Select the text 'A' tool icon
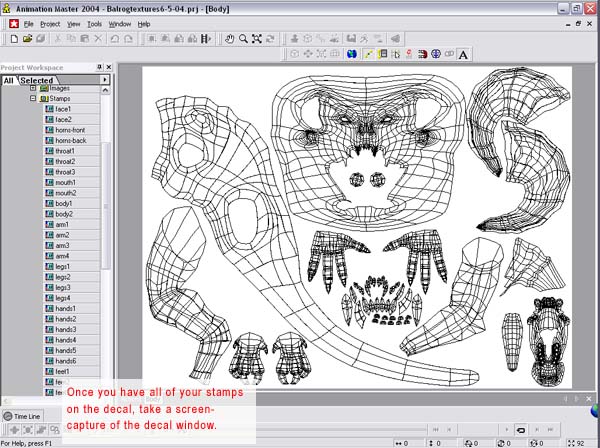 click(464, 53)
